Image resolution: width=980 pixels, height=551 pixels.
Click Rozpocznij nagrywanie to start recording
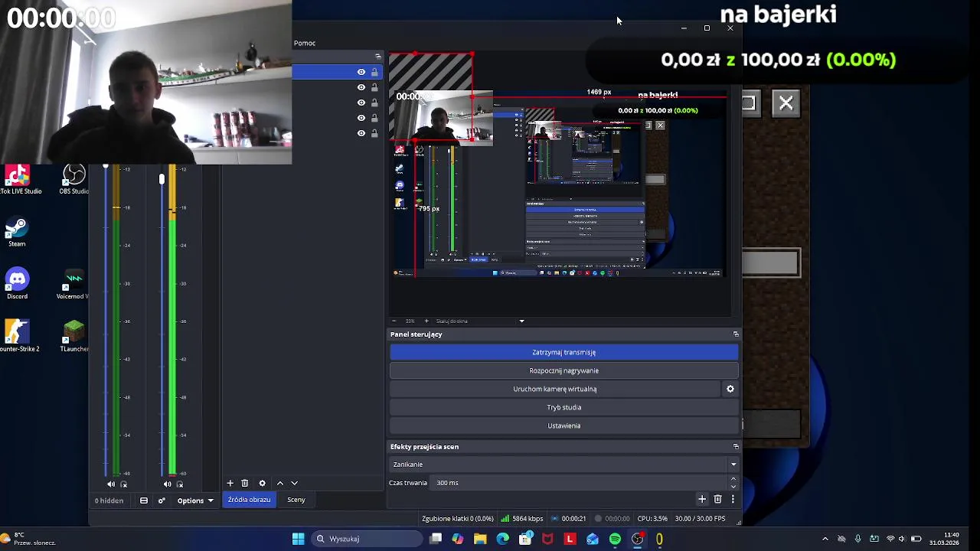click(x=564, y=370)
